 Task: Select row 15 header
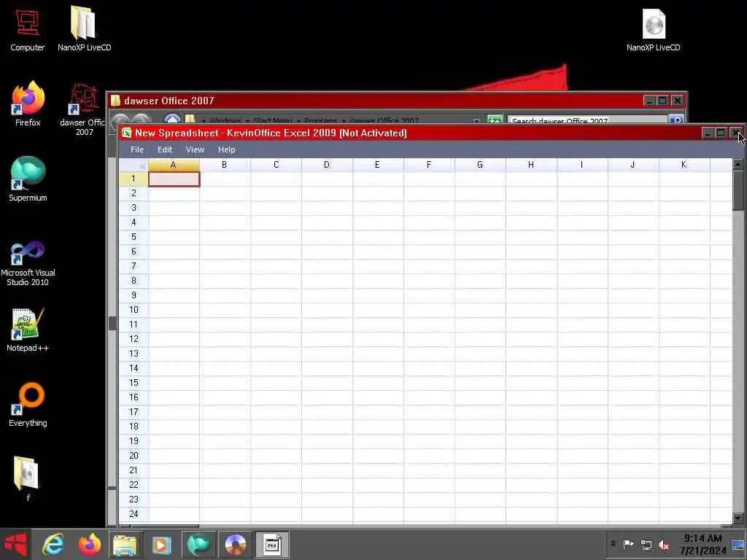[133, 383]
